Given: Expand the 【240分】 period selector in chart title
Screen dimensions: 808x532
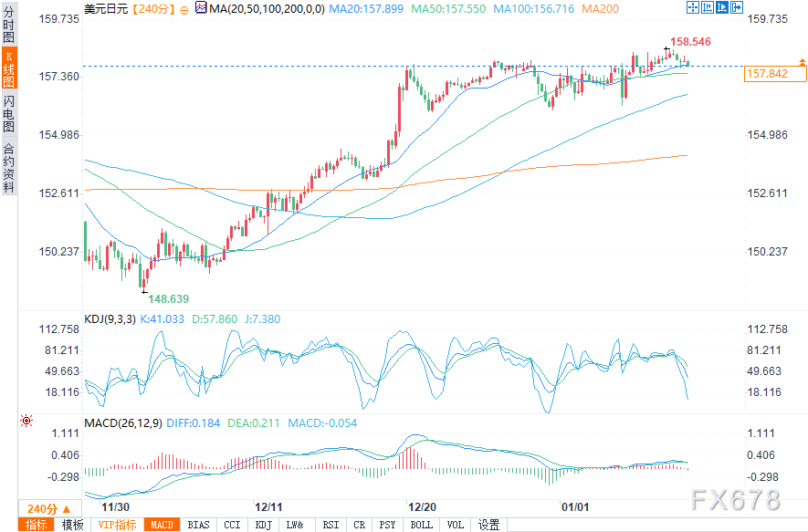Looking at the screenshot, I should click(x=147, y=9).
